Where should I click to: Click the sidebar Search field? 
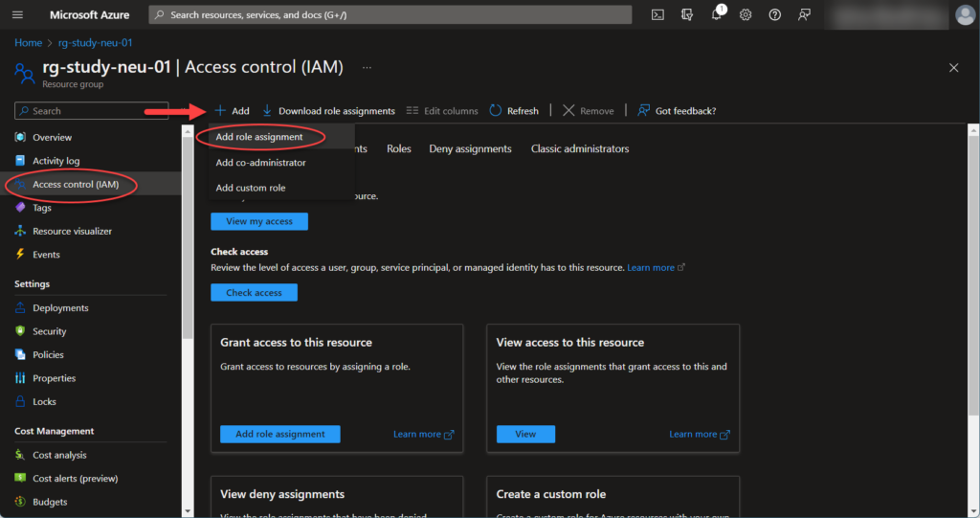click(x=91, y=111)
